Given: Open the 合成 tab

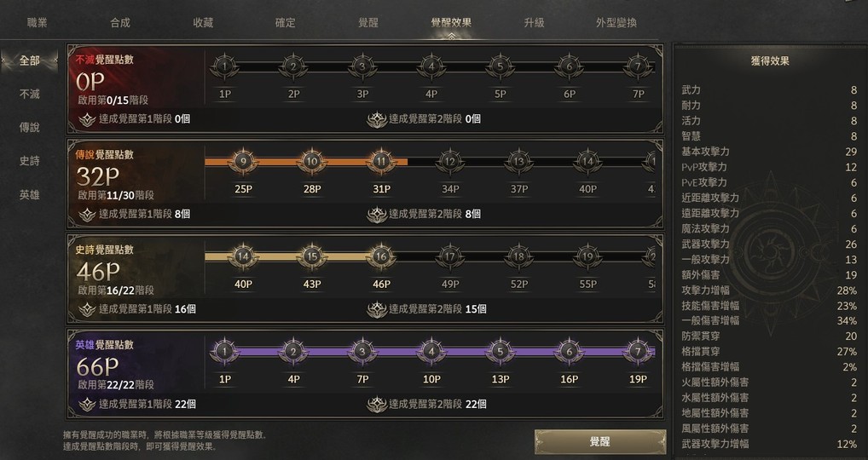Looking at the screenshot, I should [x=120, y=23].
